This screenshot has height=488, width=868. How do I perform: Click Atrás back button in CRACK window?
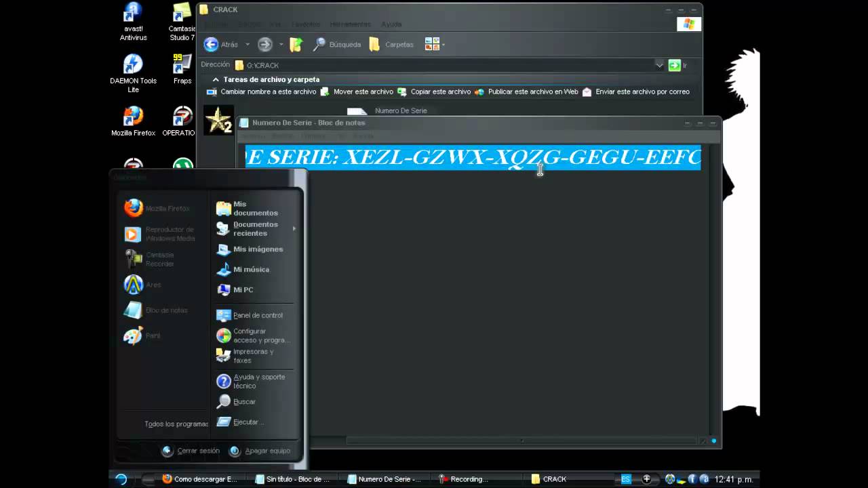(222, 44)
